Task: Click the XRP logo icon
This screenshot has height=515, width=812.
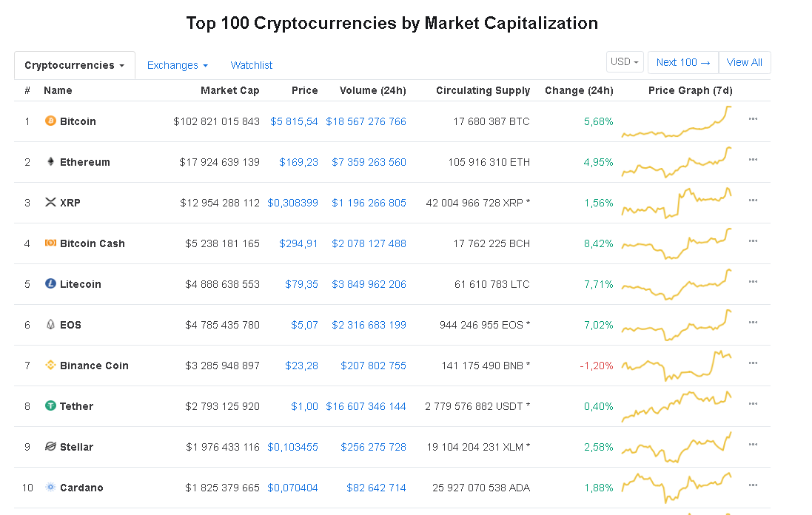Action: coord(50,203)
